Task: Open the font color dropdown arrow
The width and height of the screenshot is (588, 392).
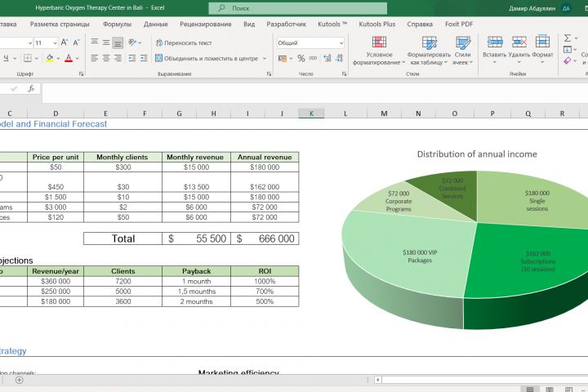Action: click(x=78, y=59)
